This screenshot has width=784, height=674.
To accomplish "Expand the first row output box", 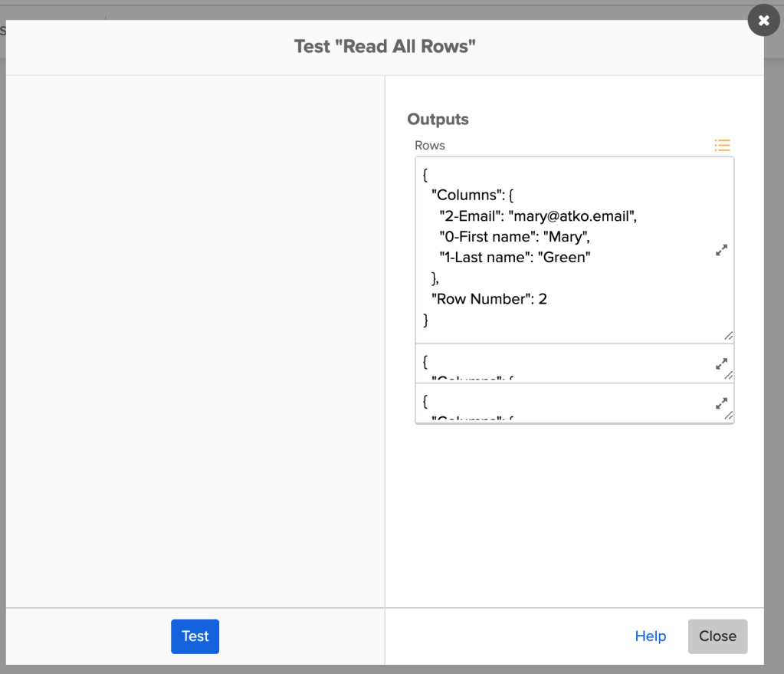I will 721,250.
